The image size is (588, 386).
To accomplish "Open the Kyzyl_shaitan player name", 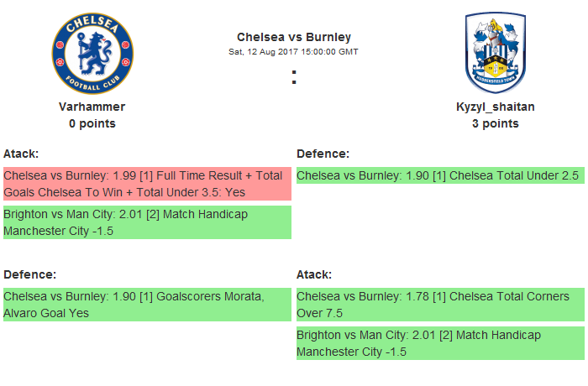I will point(496,107).
